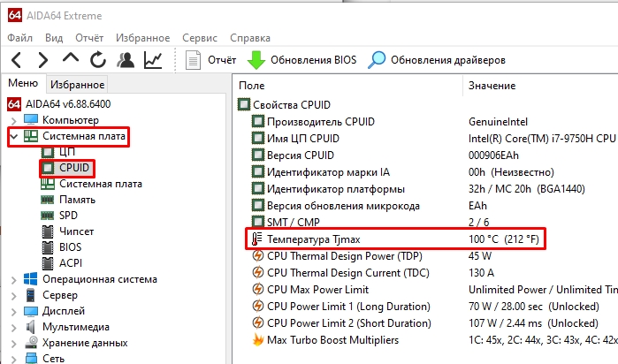The image size is (618, 364).
Task: Click the Значение column header
Action: 492,86
